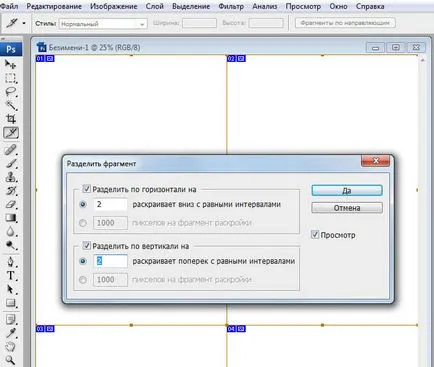Select the Rectangular Marquee tool
434x367 pixels.
pos(11,78)
